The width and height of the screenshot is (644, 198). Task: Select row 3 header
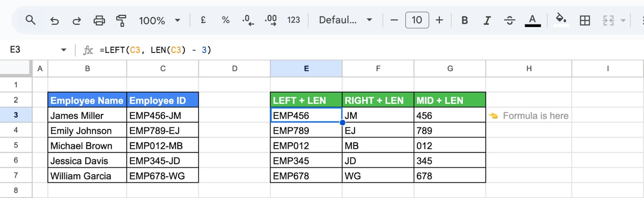[16, 115]
